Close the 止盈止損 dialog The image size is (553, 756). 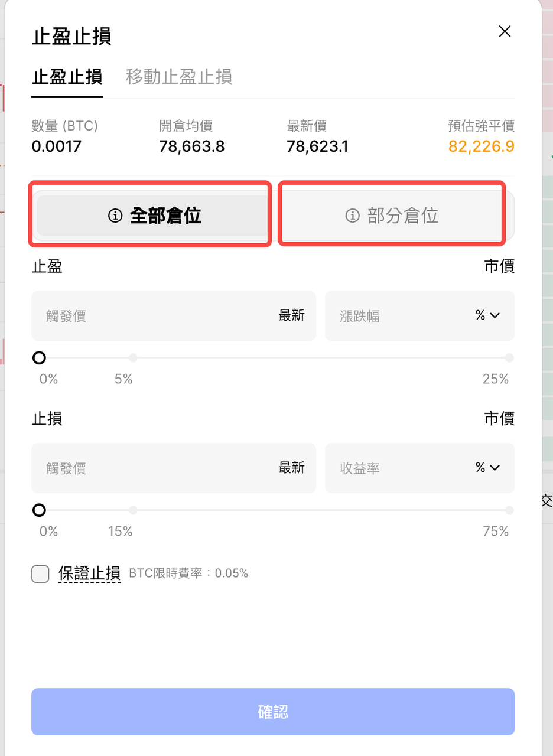click(x=505, y=32)
